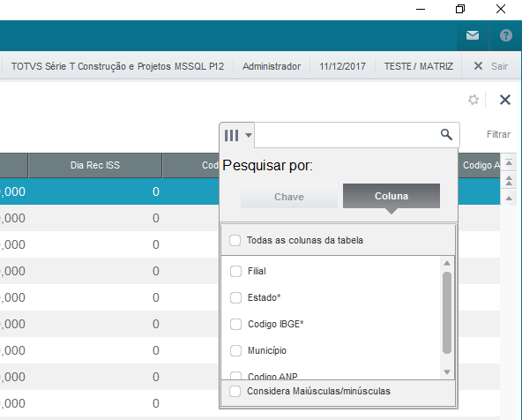Check the Filial column checkbox
This screenshot has height=420, width=522.
[235, 271]
